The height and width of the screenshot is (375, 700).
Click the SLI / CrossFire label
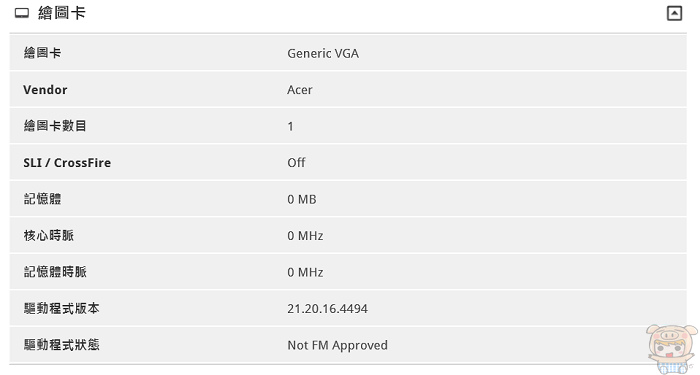point(67,162)
